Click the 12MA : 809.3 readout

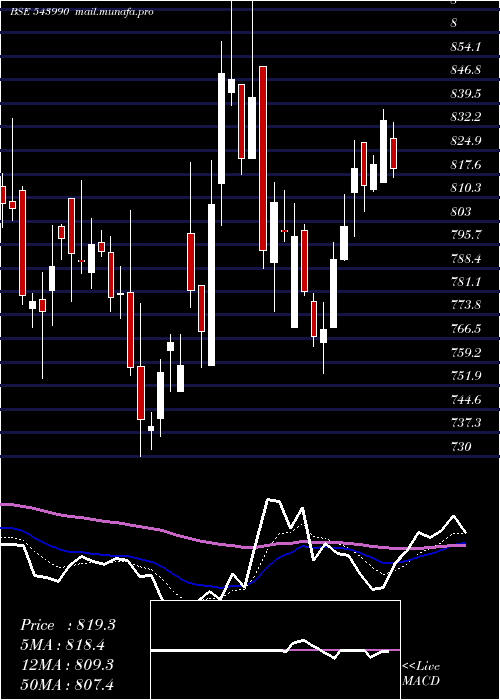pos(68,665)
